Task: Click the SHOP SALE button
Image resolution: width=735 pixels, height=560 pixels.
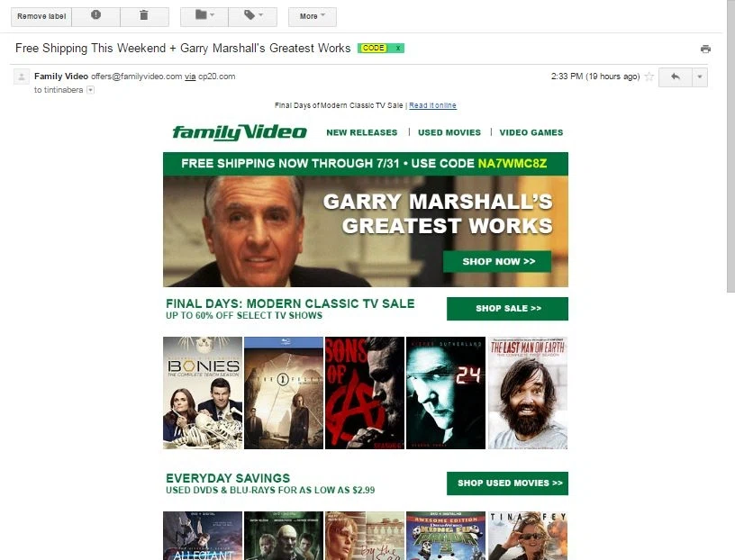Action: click(x=508, y=309)
